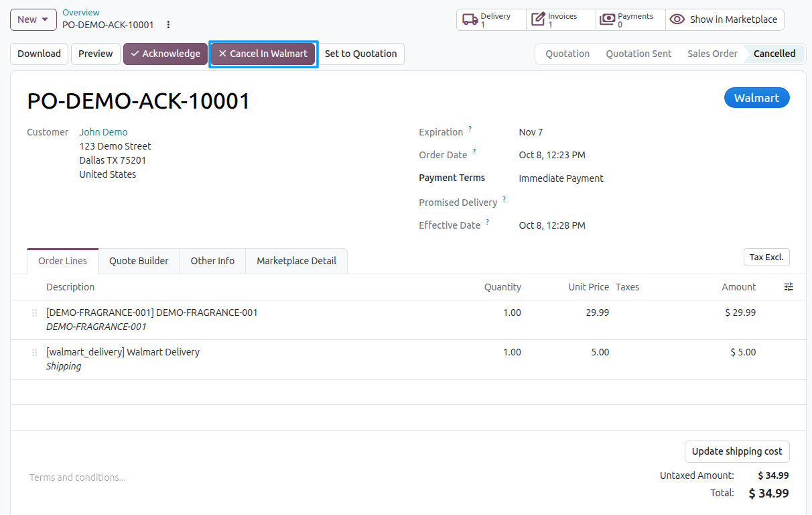Click the Unit Price column header
Screen dimensions: 812x515
click(589, 287)
